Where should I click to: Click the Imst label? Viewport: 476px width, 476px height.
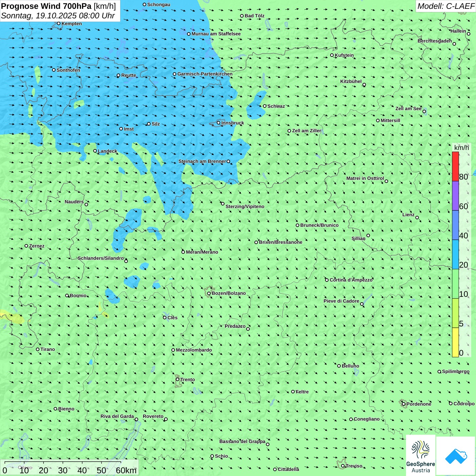[x=129, y=129]
